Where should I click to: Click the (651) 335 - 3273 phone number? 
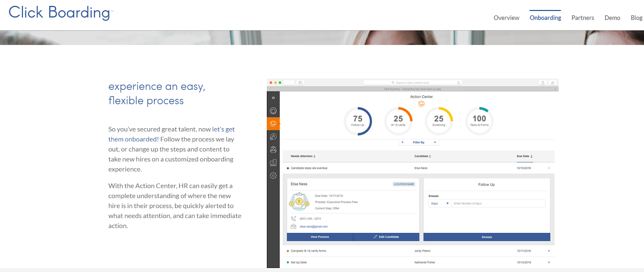tap(310, 219)
